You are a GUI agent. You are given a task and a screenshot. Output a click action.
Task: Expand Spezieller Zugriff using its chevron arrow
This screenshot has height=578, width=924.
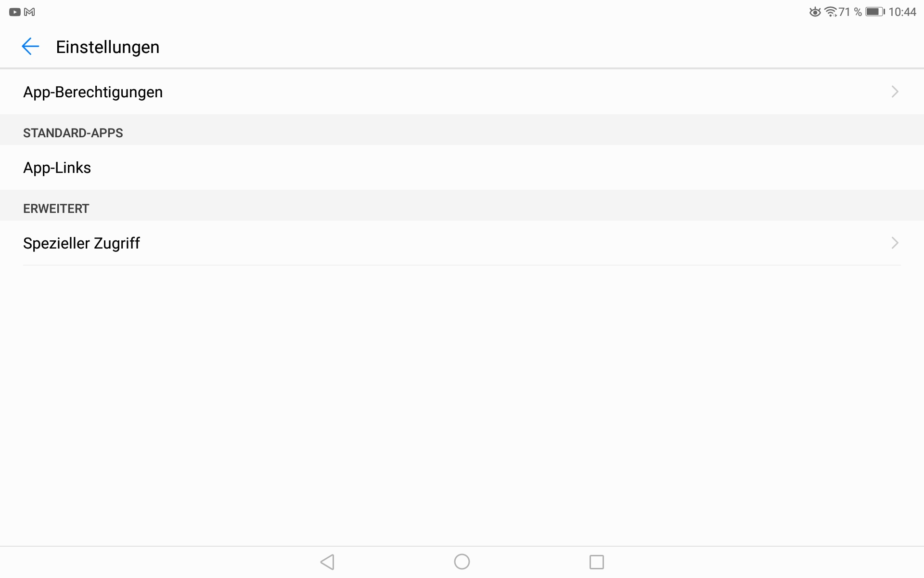pos(895,243)
